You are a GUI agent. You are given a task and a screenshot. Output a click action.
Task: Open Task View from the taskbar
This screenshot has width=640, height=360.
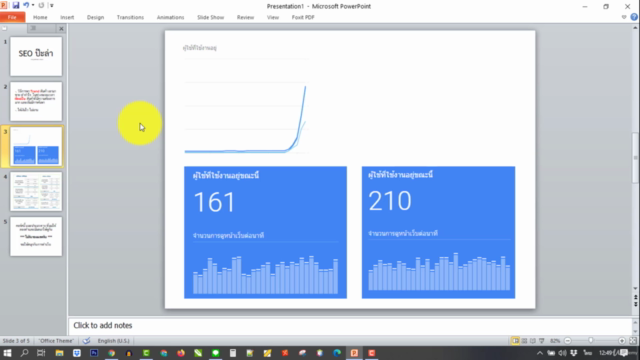(41, 353)
